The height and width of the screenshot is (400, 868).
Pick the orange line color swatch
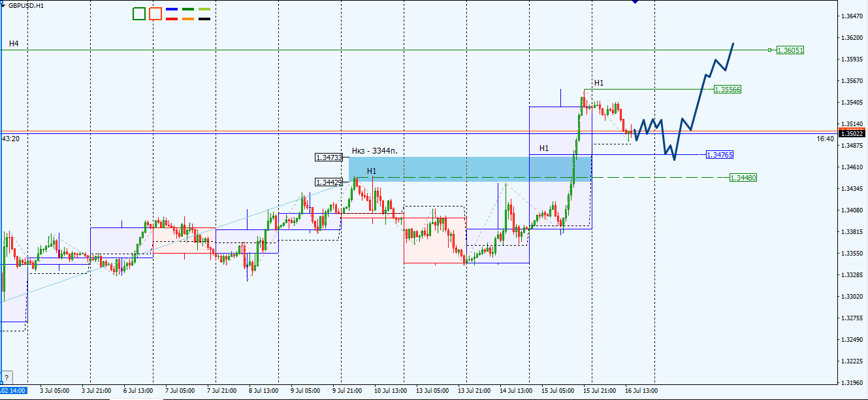(188, 19)
